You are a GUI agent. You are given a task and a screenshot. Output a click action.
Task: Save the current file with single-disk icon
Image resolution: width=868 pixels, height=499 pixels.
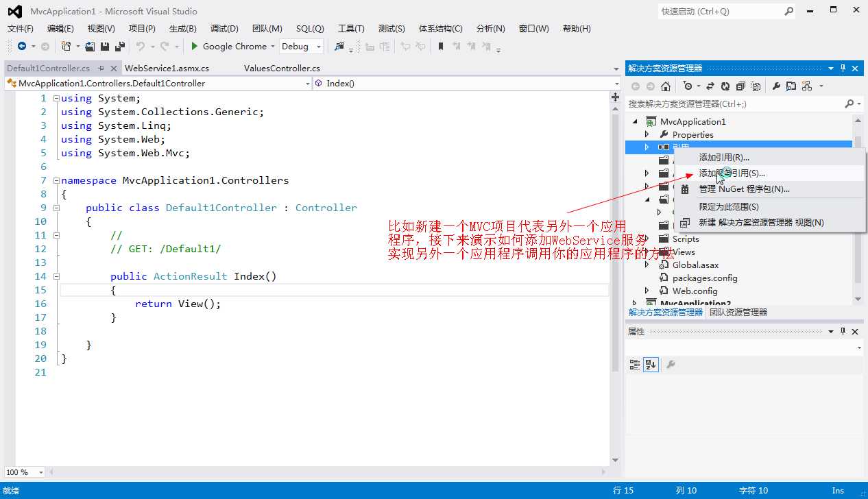click(105, 47)
